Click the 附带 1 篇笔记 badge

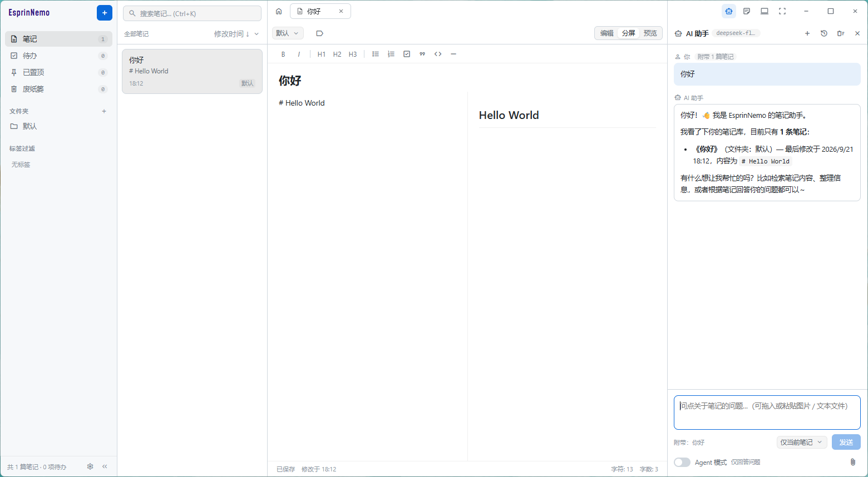point(716,57)
